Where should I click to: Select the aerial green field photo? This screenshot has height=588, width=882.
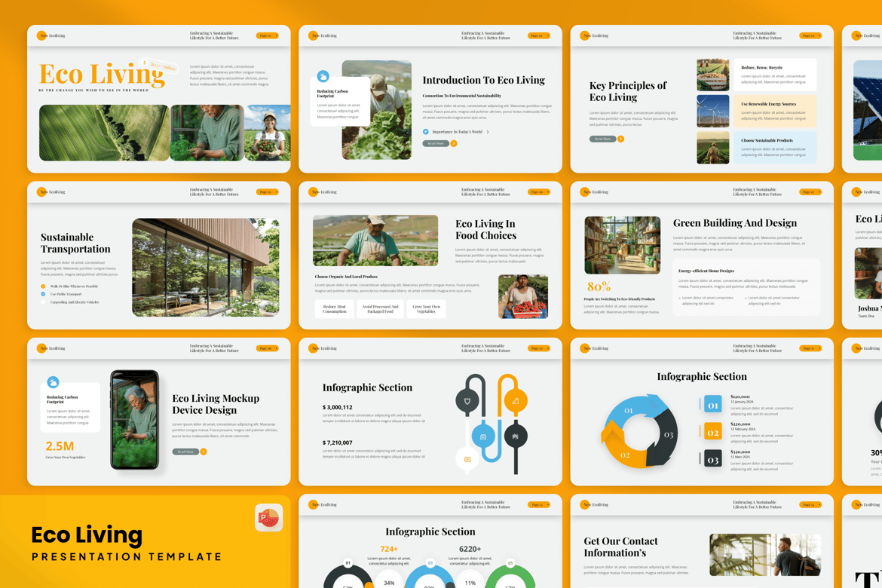tap(104, 133)
